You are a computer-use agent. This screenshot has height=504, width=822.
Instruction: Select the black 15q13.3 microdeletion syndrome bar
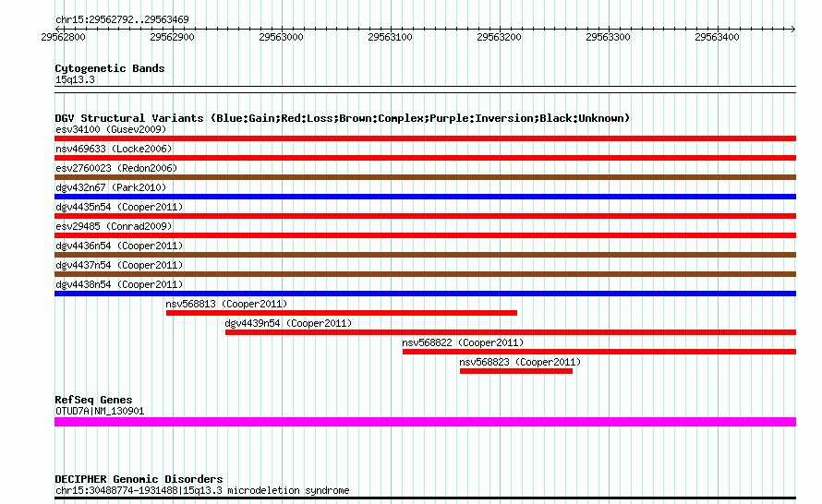[x=425, y=498]
